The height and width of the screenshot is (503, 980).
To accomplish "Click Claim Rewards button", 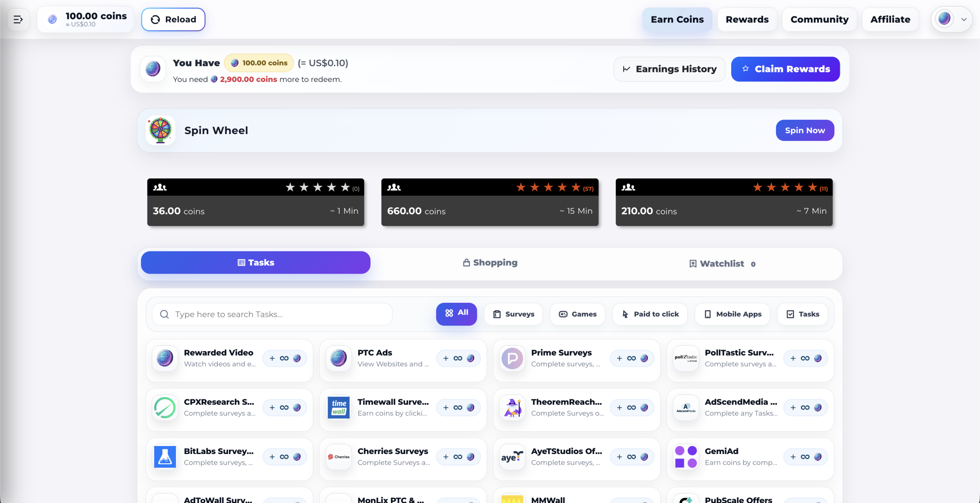I will (x=785, y=69).
